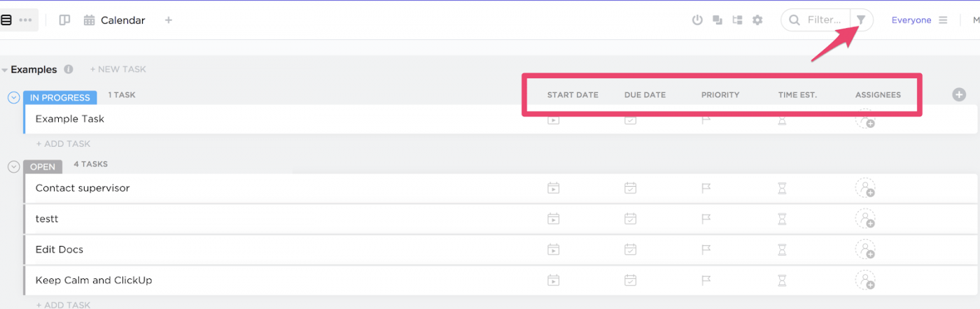Click the Board view icon
Image resolution: width=980 pixels, height=309 pixels.
(x=64, y=20)
